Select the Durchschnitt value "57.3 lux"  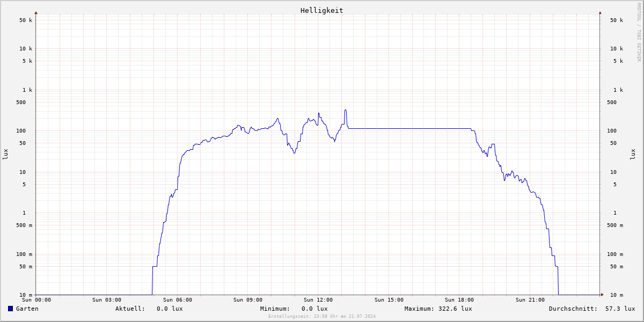point(620,309)
